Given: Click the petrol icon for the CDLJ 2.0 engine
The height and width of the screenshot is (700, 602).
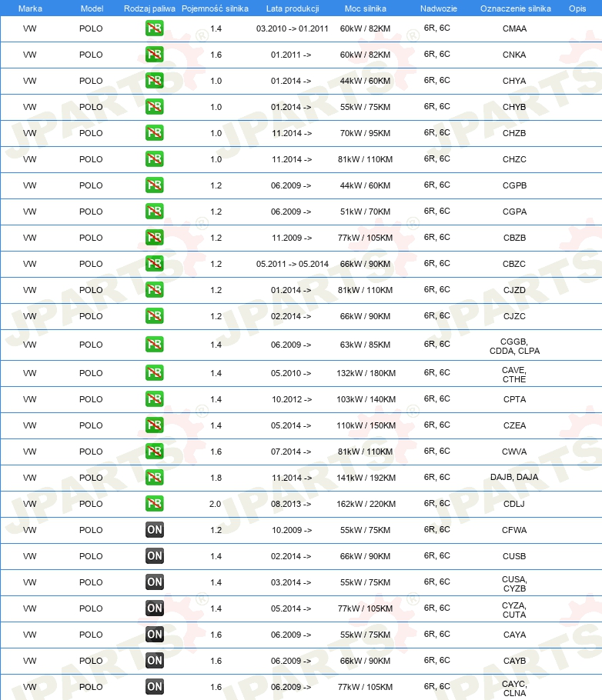Looking at the screenshot, I should coord(154,504).
